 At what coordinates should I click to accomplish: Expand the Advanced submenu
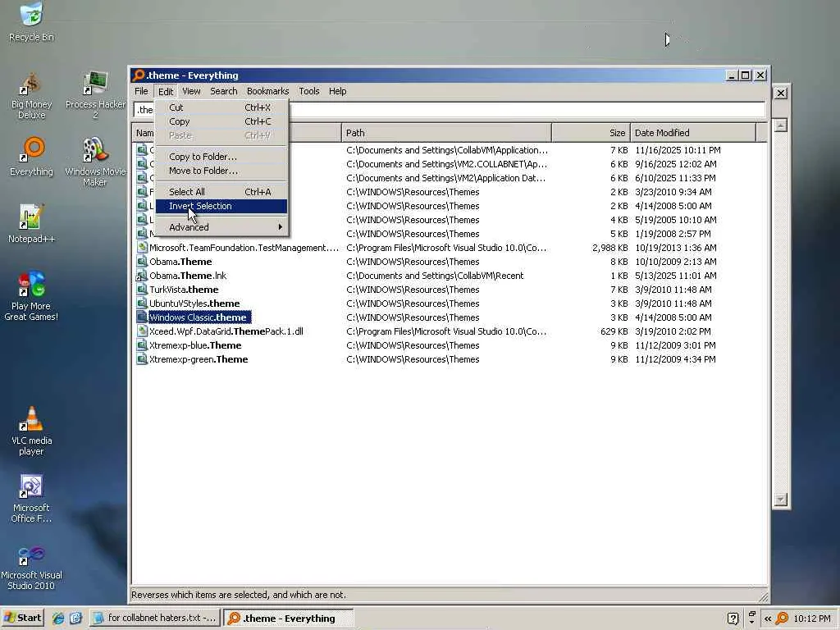pos(221,227)
